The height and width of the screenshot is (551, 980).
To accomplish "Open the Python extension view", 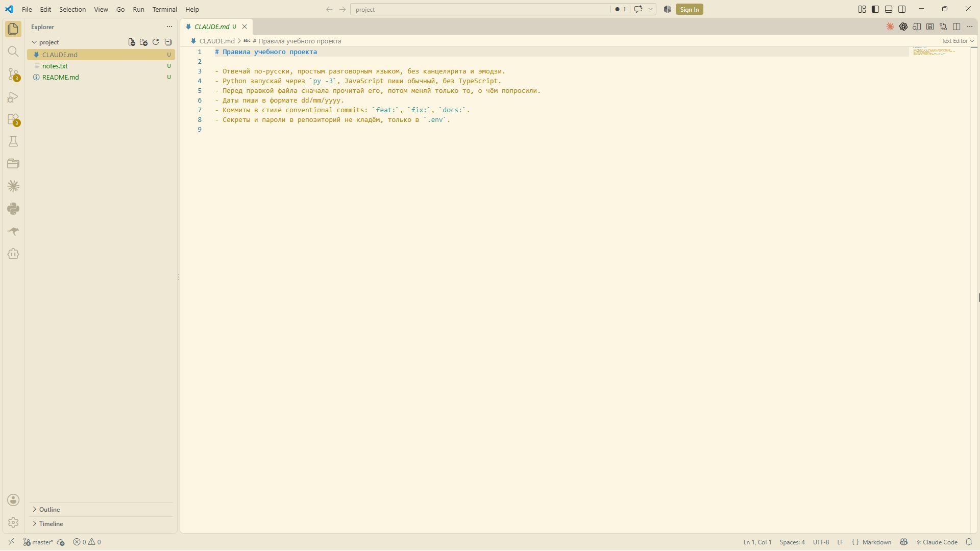I will pos(13,209).
